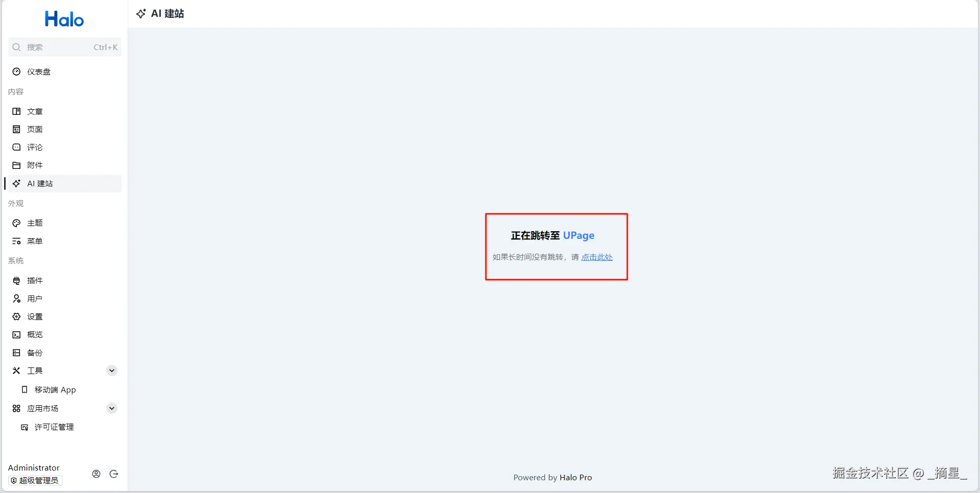Open 设置 settings
This screenshot has width=980, height=493.
[64, 316]
